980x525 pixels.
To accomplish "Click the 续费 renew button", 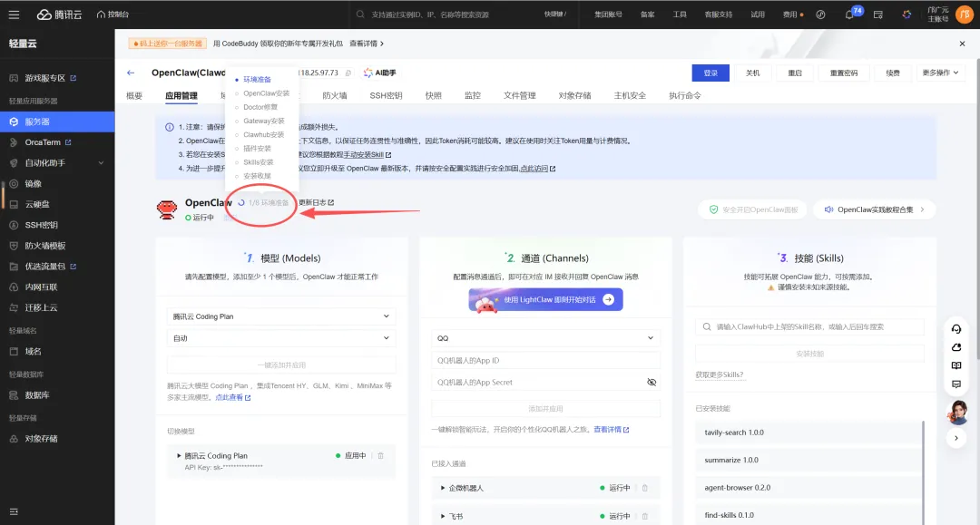I will pos(893,73).
